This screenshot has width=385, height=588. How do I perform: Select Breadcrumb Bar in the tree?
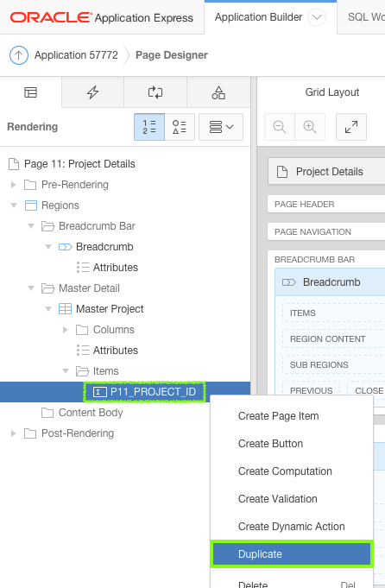pyautogui.click(x=97, y=225)
